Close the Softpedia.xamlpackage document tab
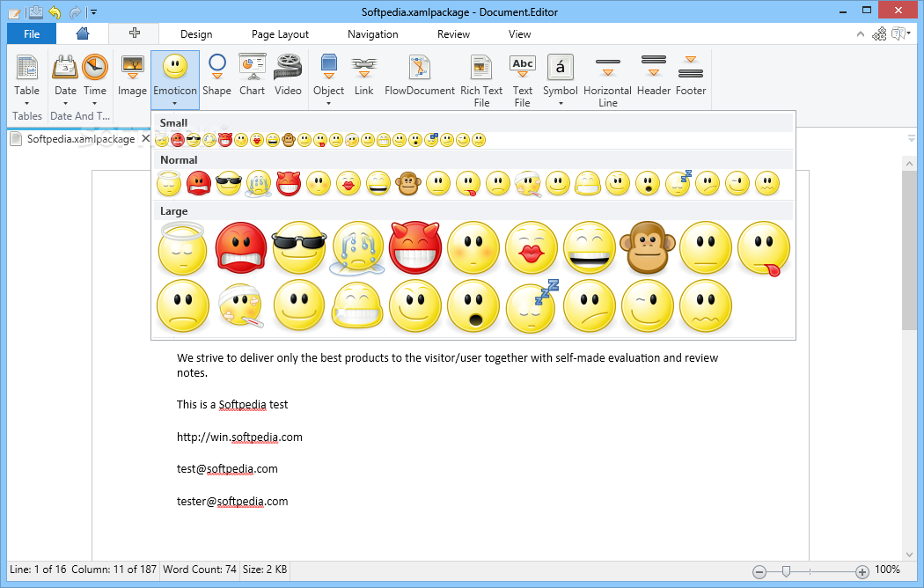The width and height of the screenshot is (924, 588). coord(145,138)
